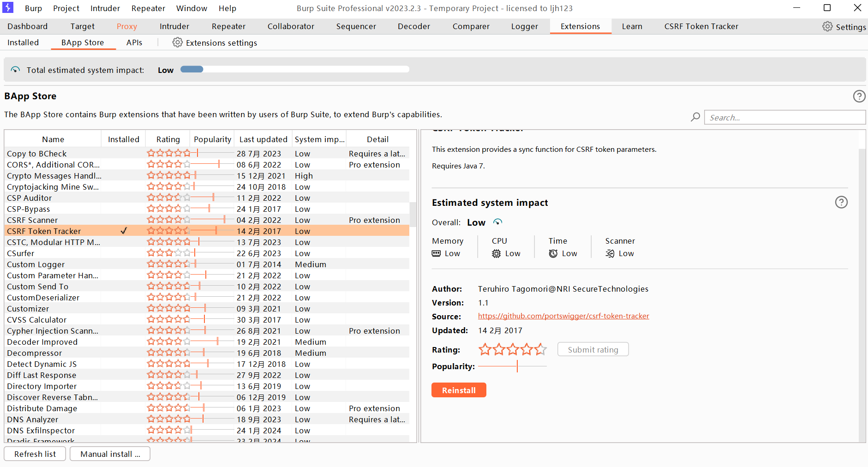Sort list by Rating column header
868x467 pixels.
[x=168, y=139]
